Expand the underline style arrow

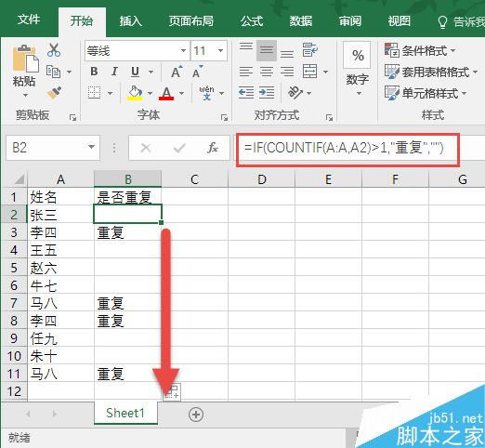click(x=151, y=72)
